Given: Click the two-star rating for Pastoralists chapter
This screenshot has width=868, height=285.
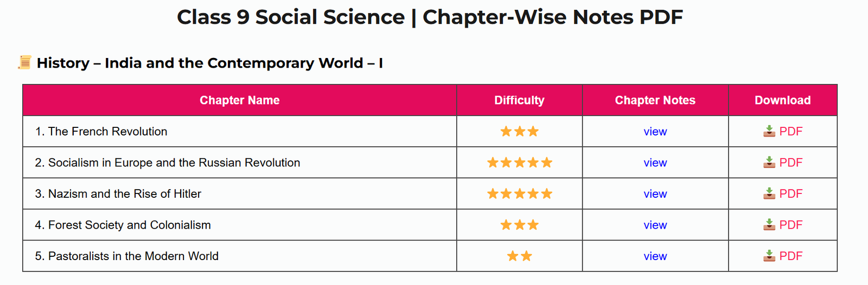Looking at the screenshot, I should point(519,256).
